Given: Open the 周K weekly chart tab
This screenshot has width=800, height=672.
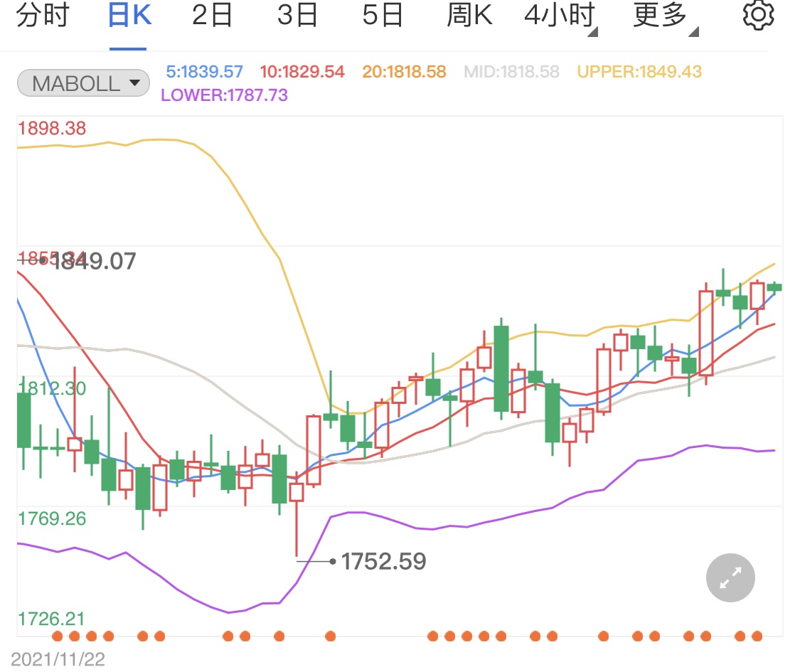Looking at the screenshot, I should coord(469,16).
